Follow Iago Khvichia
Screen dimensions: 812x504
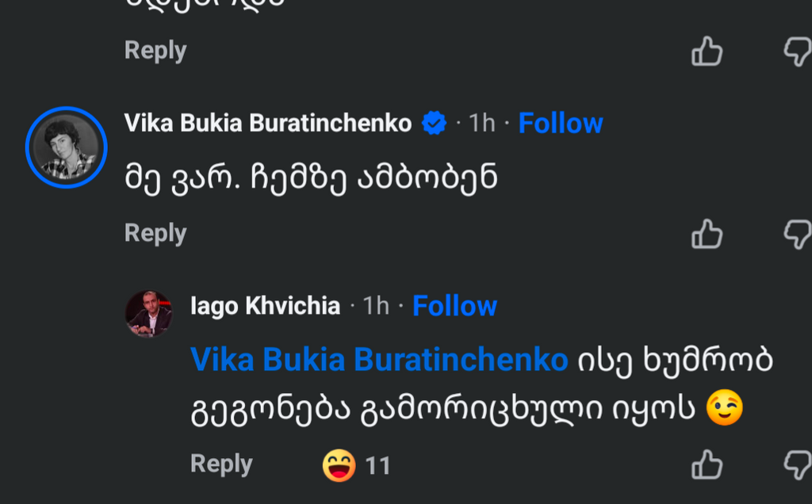(x=454, y=307)
